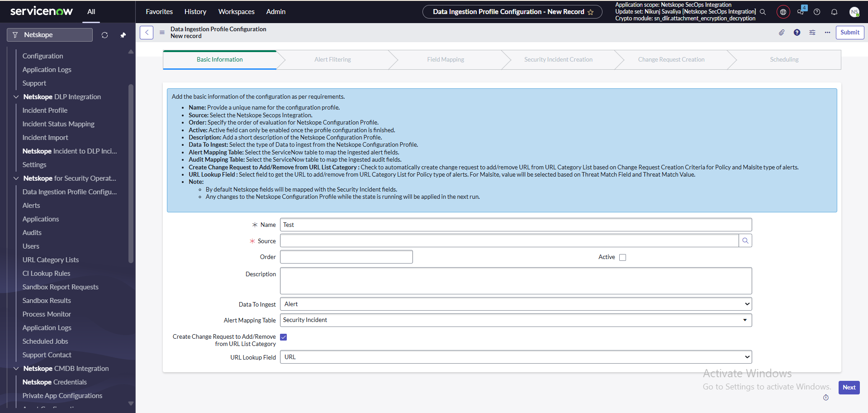
Task: Click the ServiceNow logo
Action: pyautogui.click(x=41, y=11)
